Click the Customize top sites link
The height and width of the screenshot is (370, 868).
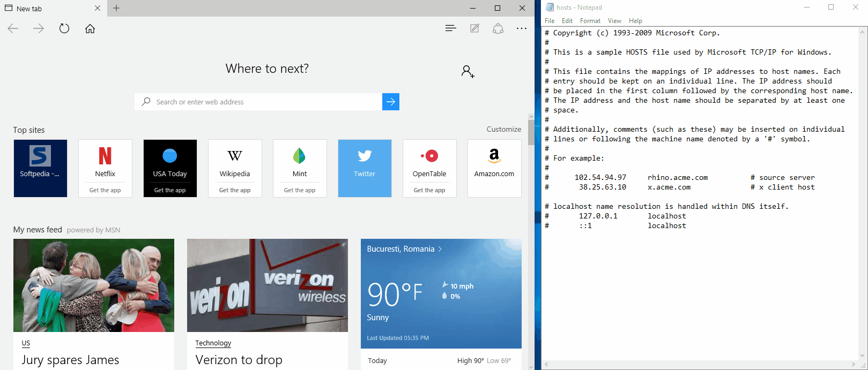click(x=503, y=129)
